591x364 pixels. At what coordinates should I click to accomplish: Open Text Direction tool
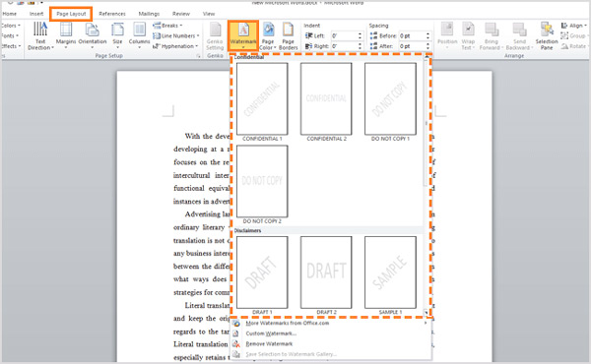click(40, 36)
